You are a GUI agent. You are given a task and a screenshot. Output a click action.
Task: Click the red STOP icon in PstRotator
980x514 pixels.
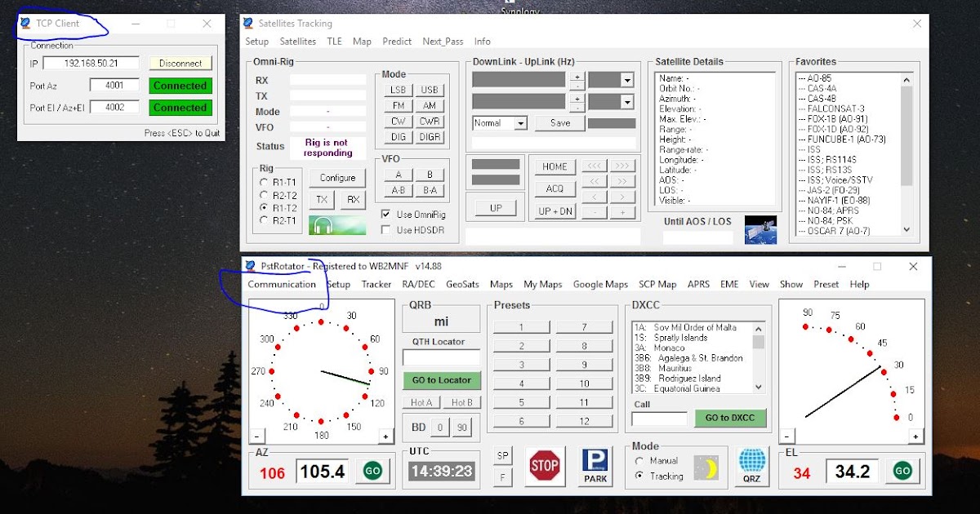click(544, 467)
